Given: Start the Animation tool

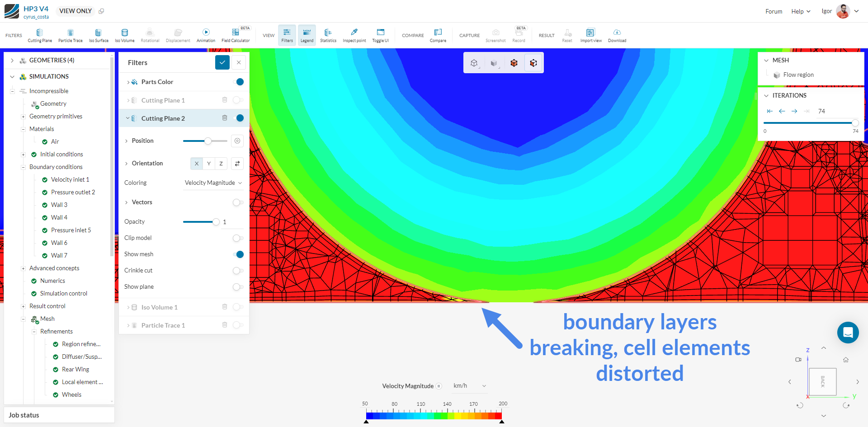Looking at the screenshot, I should click(206, 35).
